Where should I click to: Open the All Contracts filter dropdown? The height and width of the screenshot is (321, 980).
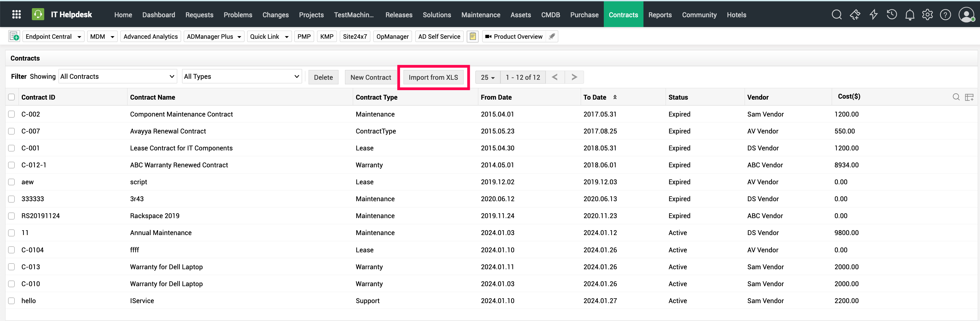118,76
